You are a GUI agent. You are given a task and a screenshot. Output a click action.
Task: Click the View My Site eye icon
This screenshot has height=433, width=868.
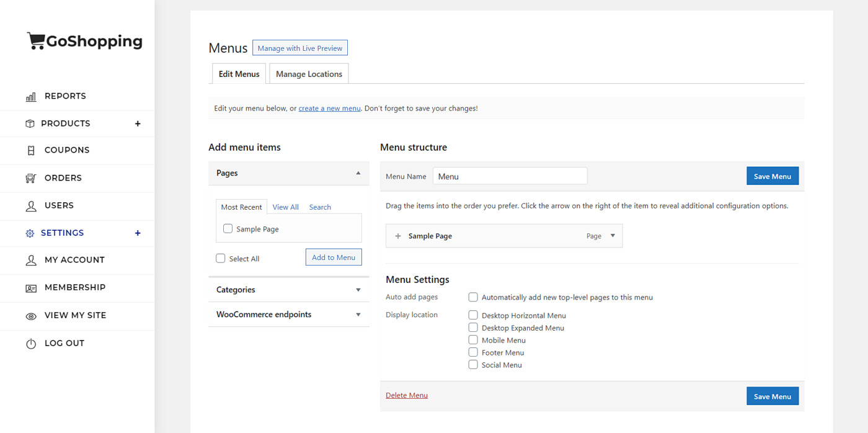point(31,316)
